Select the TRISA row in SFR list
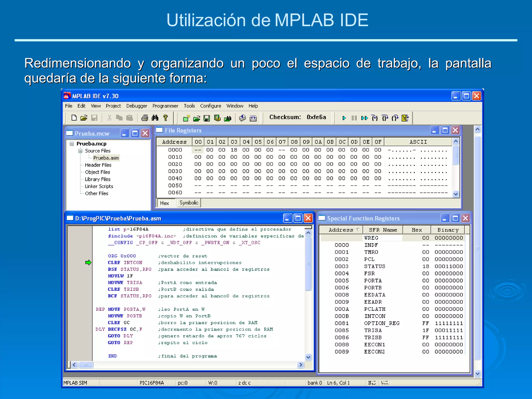This screenshot has height=399, width=532. (x=393, y=330)
